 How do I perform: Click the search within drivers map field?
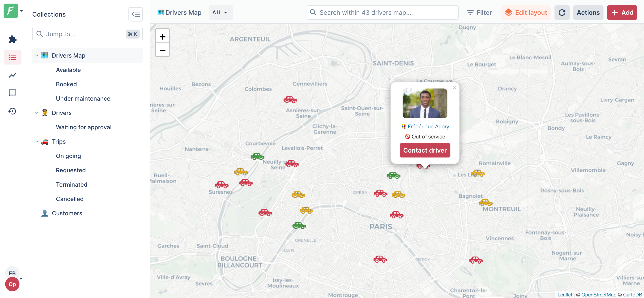pos(382,12)
